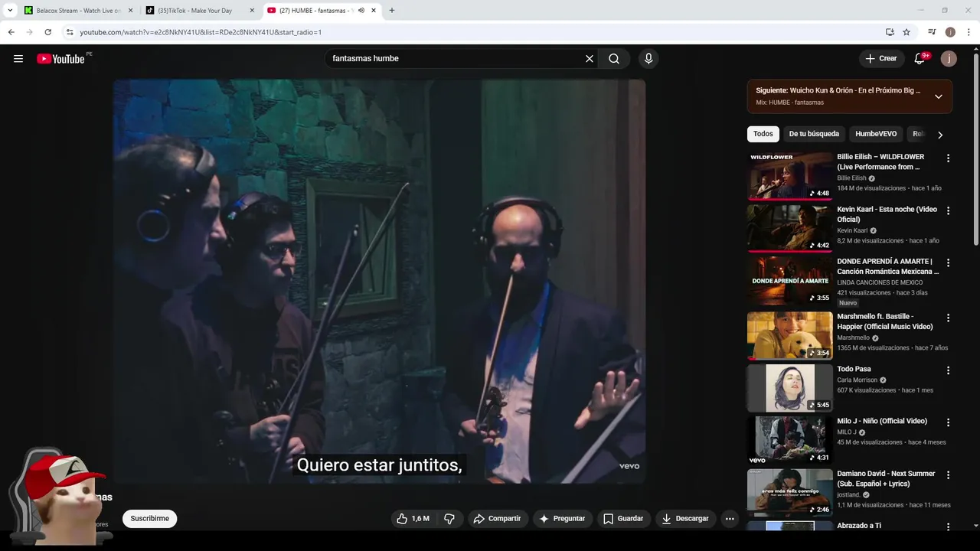The height and width of the screenshot is (551, 980).
Task: Click Descargar button
Action: (x=685, y=519)
